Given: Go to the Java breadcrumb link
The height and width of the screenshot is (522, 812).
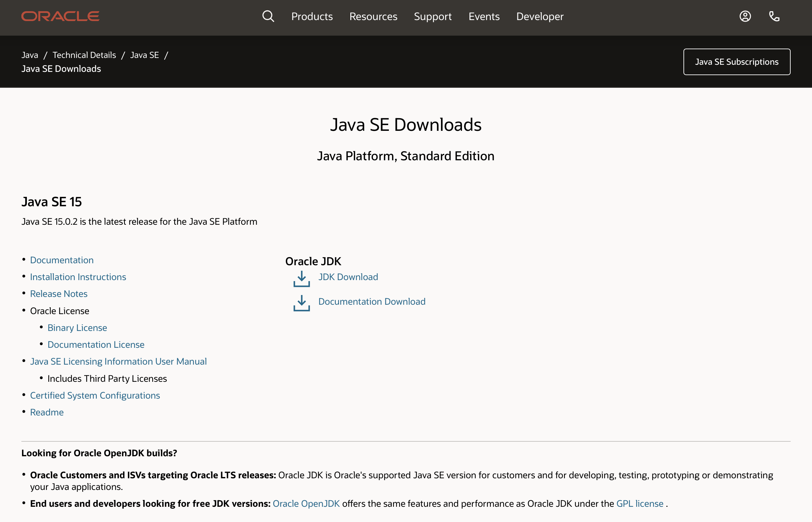Looking at the screenshot, I should (30, 55).
